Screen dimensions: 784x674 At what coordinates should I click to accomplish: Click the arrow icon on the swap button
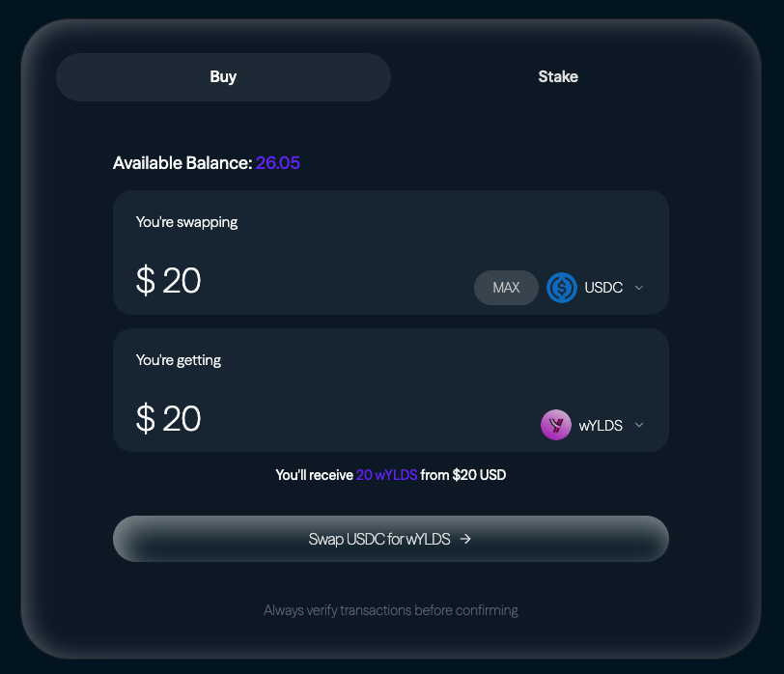coord(466,540)
